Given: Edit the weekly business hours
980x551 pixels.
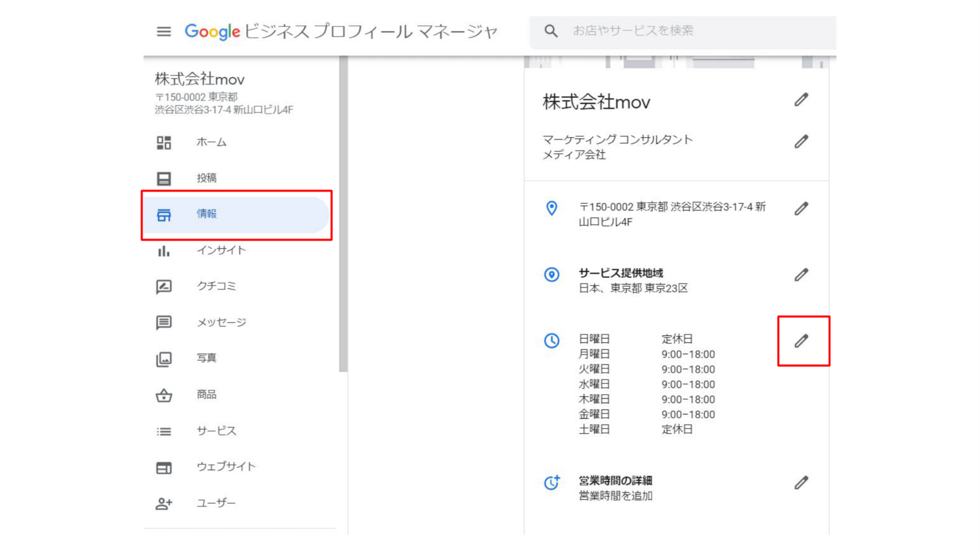Looking at the screenshot, I should pyautogui.click(x=801, y=341).
